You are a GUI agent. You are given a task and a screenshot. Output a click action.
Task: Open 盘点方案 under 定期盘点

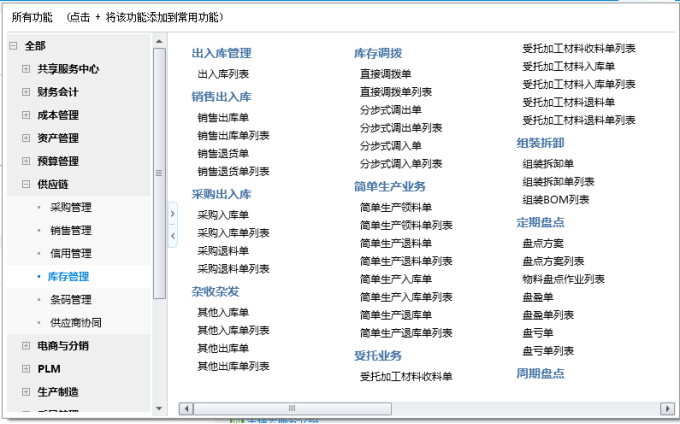543,243
